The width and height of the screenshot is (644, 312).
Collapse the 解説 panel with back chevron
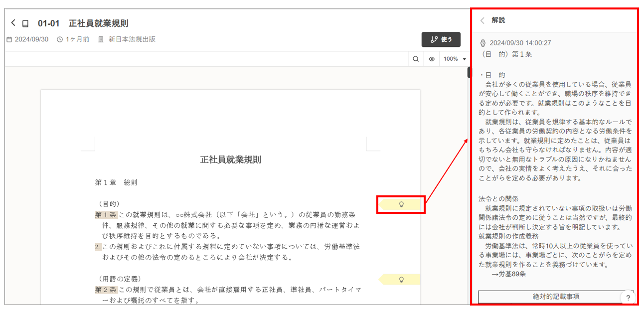coord(482,20)
